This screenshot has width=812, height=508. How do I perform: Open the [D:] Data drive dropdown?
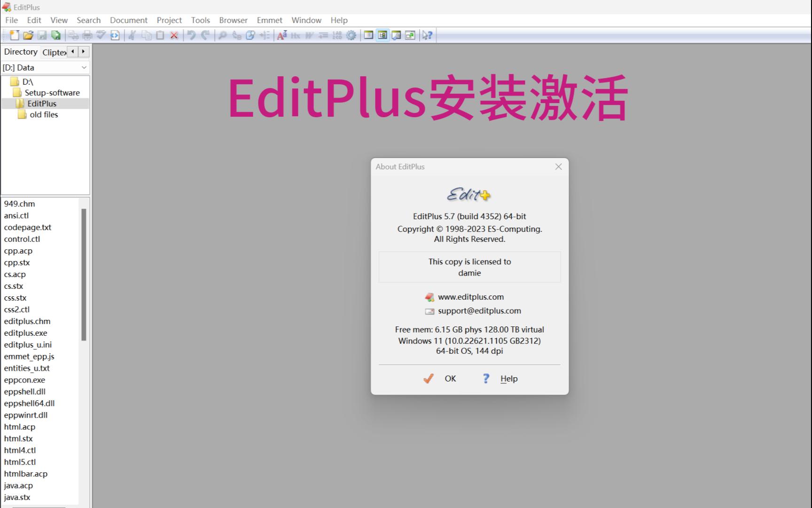coord(45,68)
